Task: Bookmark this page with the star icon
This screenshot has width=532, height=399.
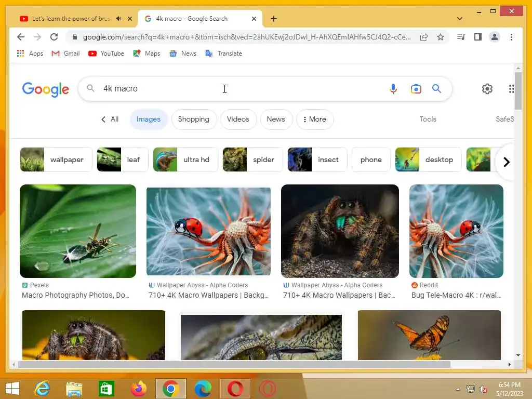Action: (x=441, y=37)
